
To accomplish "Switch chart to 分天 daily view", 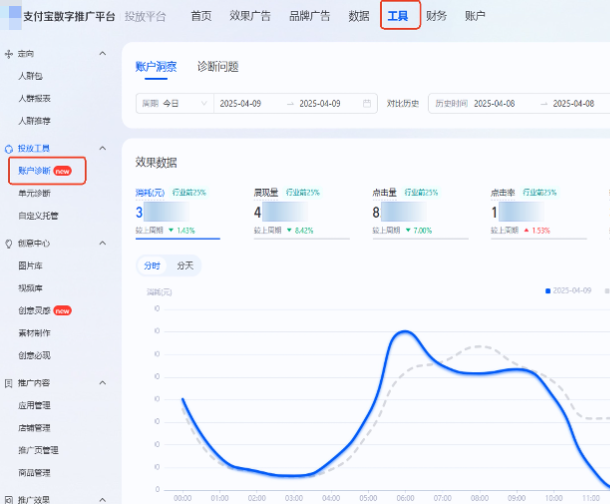I will [185, 266].
